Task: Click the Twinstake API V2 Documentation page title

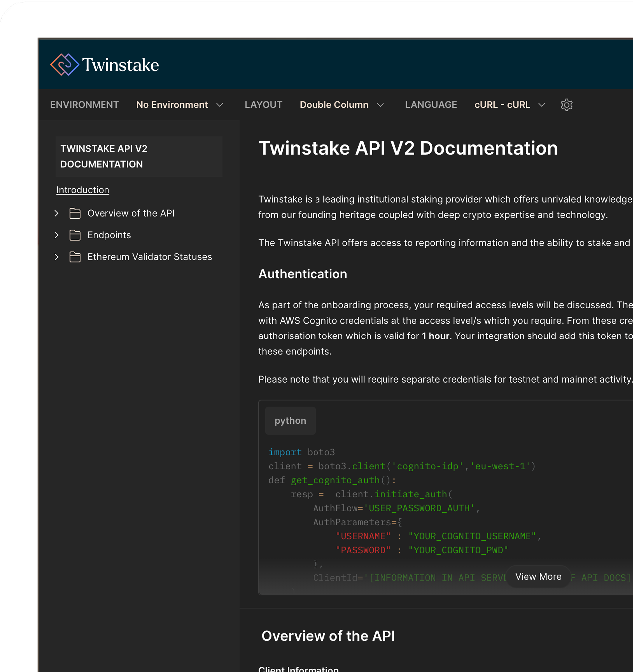Action: click(x=408, y=148)
